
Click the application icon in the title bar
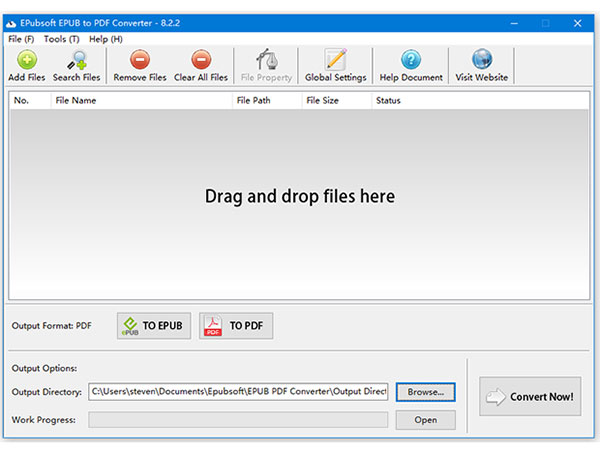click(11, 23)
